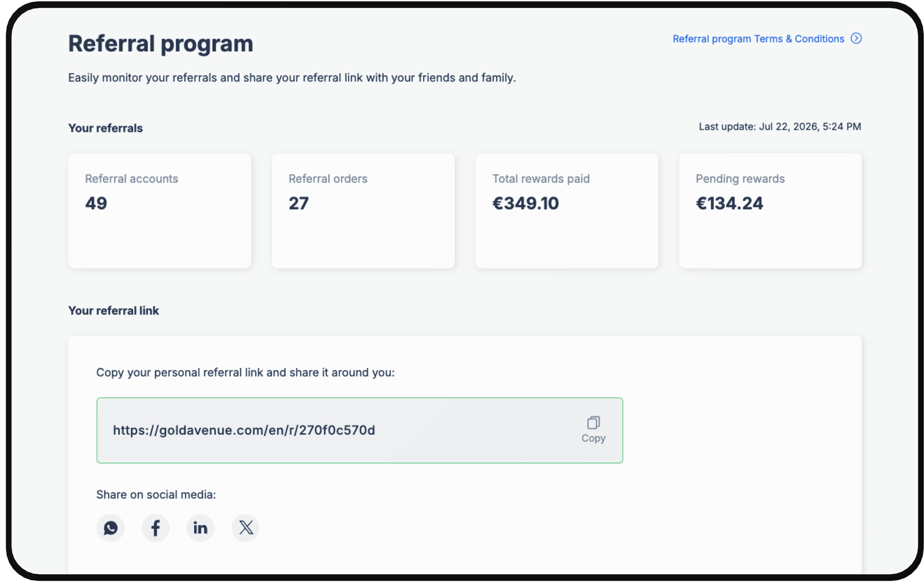Click the €349.10 rewards paid amount
Image resolution: width=924 pixels, height=583 pixels.
coord(526,203)
